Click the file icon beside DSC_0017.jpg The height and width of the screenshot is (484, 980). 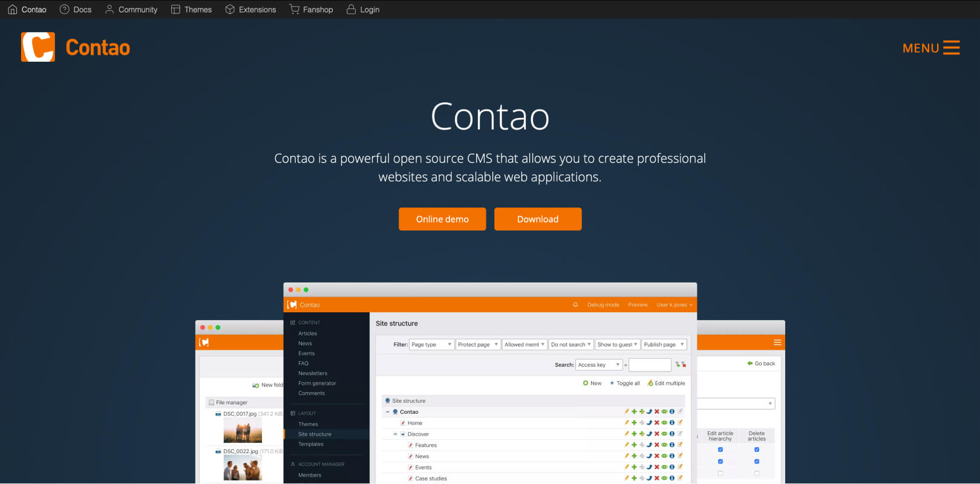(218, 414)
